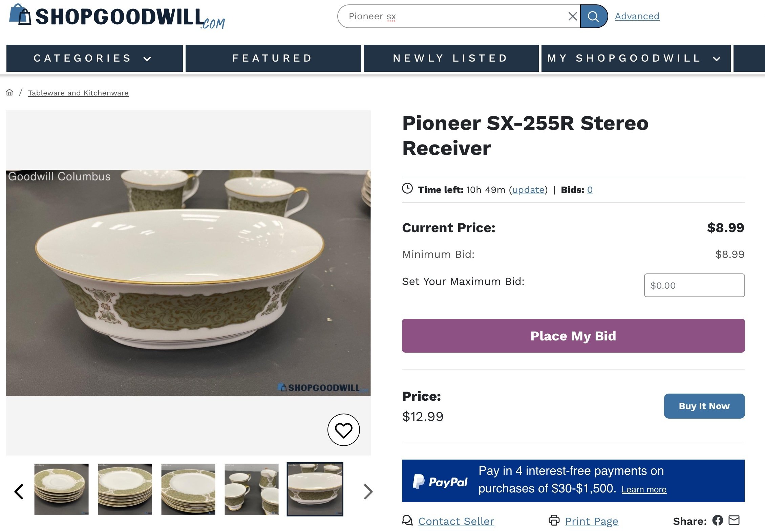Click the Buy It Now button
Viewport: 765px width, 532px height.
(x=704, y=406)
